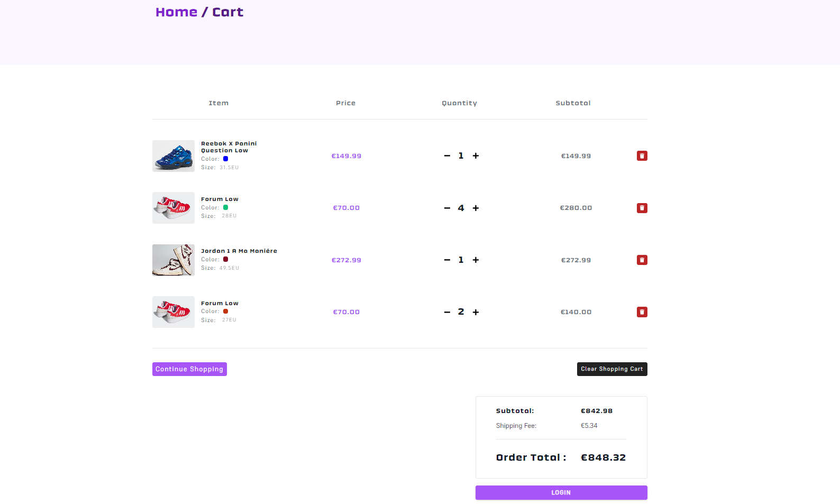Select the Forum Low title with size 28EU

coord(220,199)
